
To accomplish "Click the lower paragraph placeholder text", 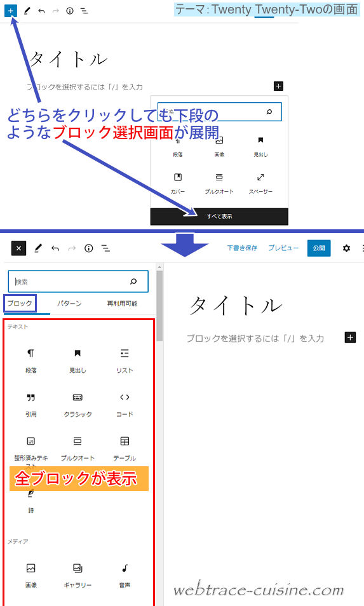I will [x=255, y=338].
